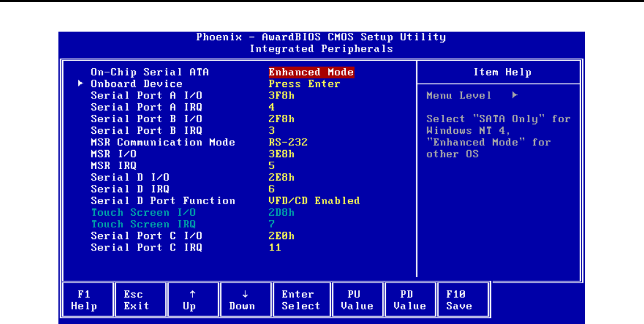This screenshot has height=324, width=644.
Task: Click the Press Enter value for Onboard Device
Action: (304, 84)
